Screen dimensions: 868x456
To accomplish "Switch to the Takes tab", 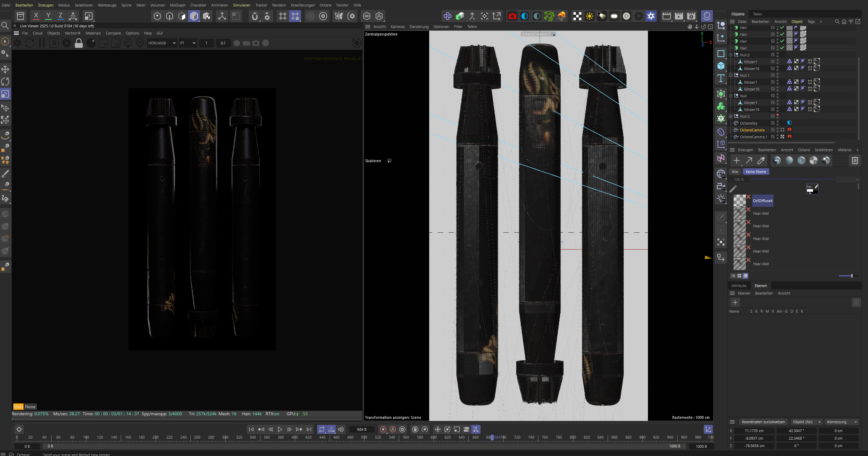I will (x=757, y=14).
